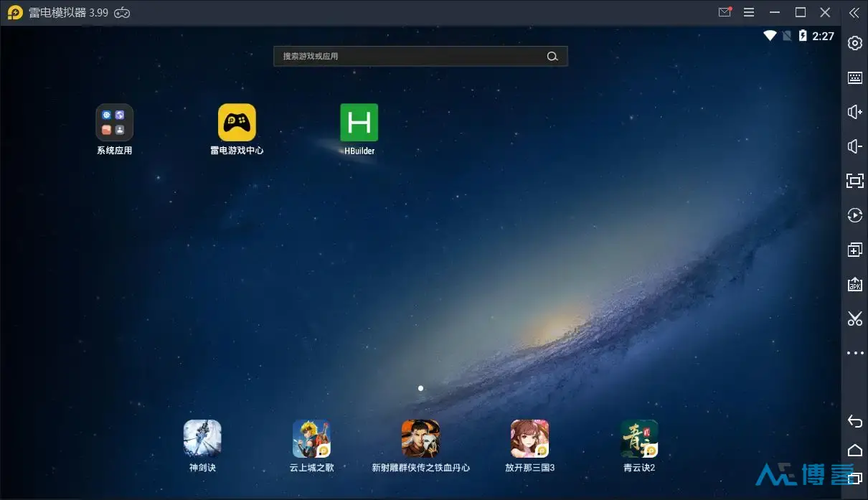Viewport: 868px width, 500px height.
Task: Open the keyboard mapping tool
Action: [x=854, y=77]
